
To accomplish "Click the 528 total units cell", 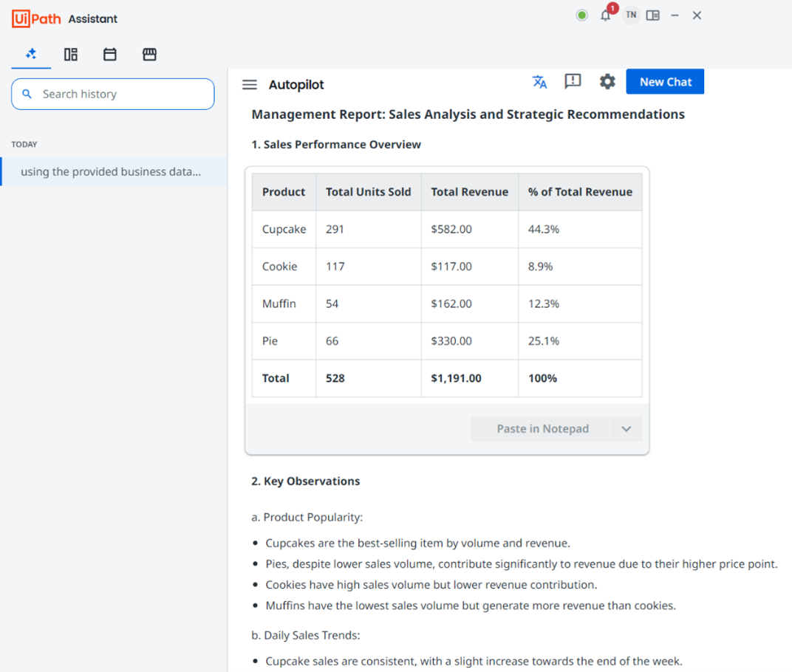I will (369, 379).
